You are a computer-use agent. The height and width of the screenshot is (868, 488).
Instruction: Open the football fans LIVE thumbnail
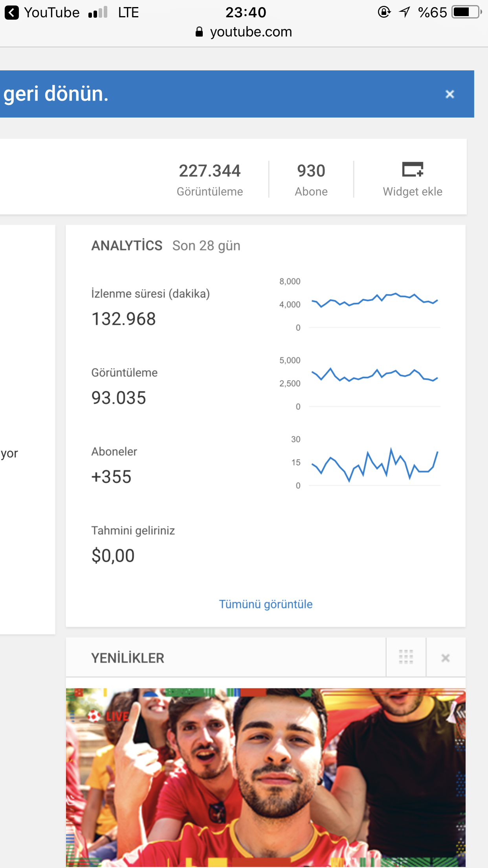click(x=266, y=778)
